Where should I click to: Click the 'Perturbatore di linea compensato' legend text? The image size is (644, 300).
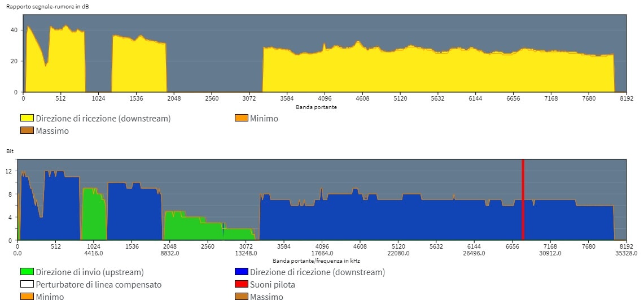(x=99, y=285)
